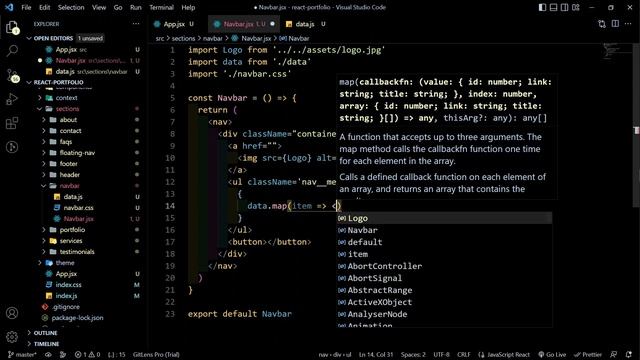Open the Terminal menu
Viewport: 640px width, 360px height.
pos(161,7)
